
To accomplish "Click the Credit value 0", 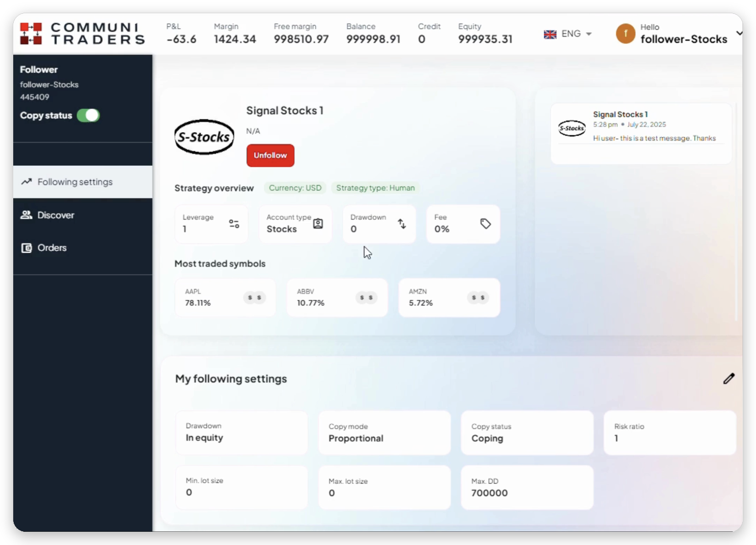I will coord(422,39).
